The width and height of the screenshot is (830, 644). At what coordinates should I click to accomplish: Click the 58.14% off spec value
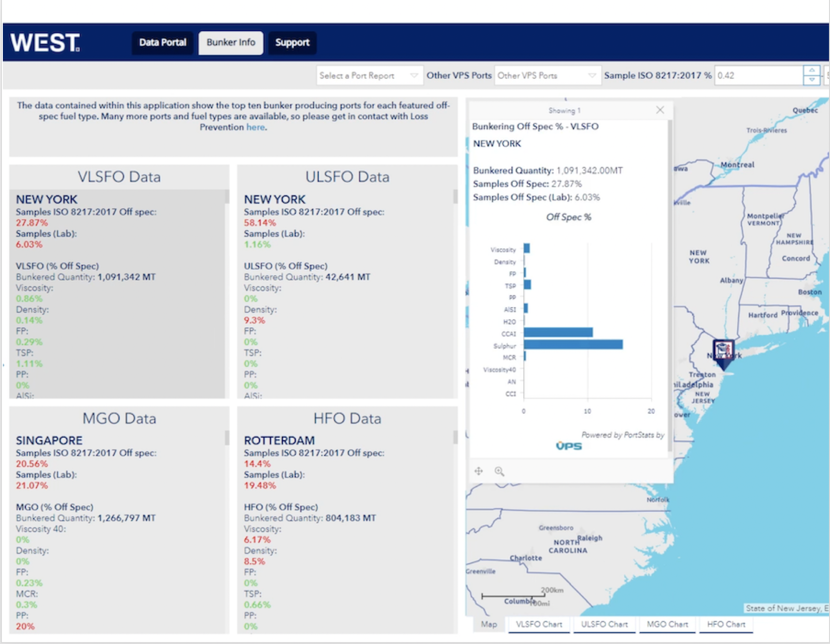click(x=260, y=223)
